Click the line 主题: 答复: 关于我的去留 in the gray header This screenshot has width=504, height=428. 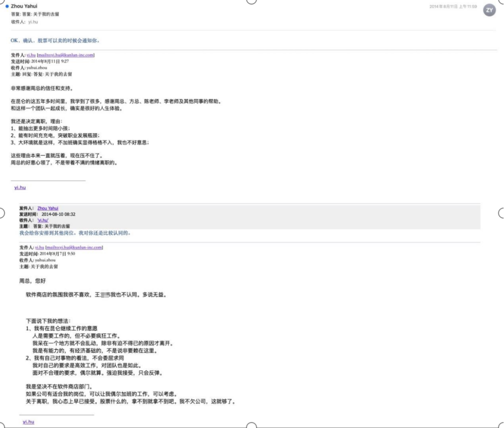coord(45,227)
